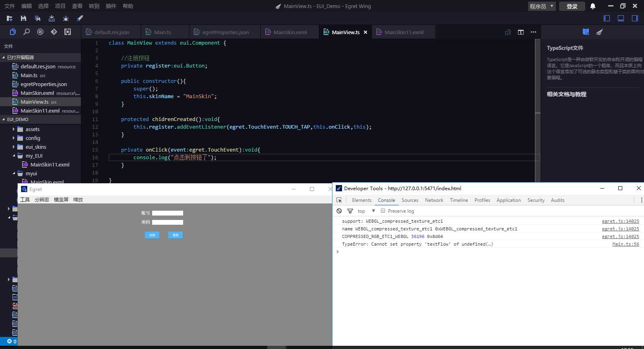Open the 项目 menu
This screenshot has width=644, height=349.
click(x=60, y=6)
